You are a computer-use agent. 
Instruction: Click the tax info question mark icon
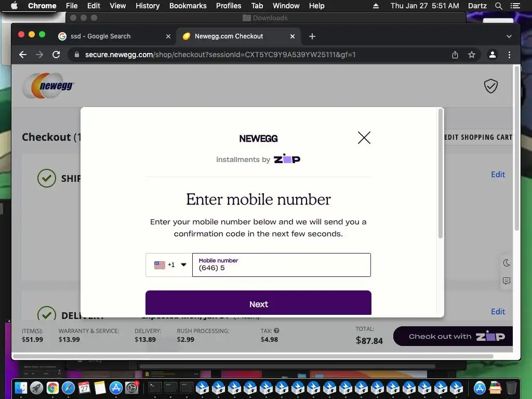(276, 330)
